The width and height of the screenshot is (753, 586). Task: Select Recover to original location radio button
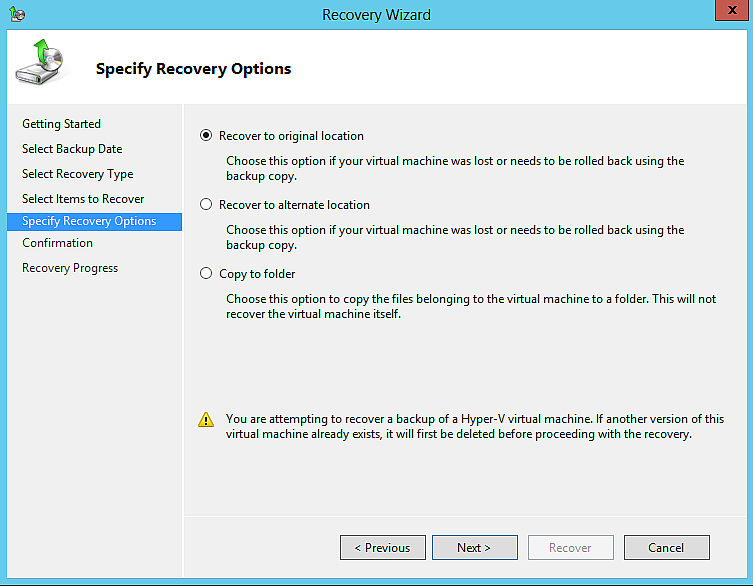click(x=206, y=135)
